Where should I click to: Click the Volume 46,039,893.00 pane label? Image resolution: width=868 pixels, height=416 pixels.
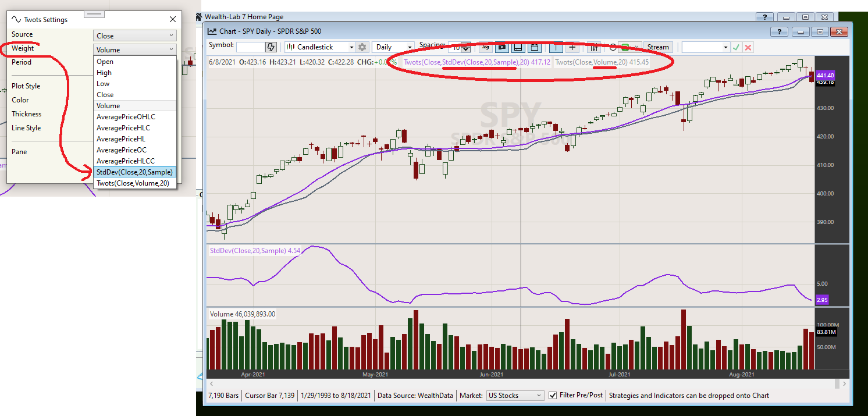(243, 314)
